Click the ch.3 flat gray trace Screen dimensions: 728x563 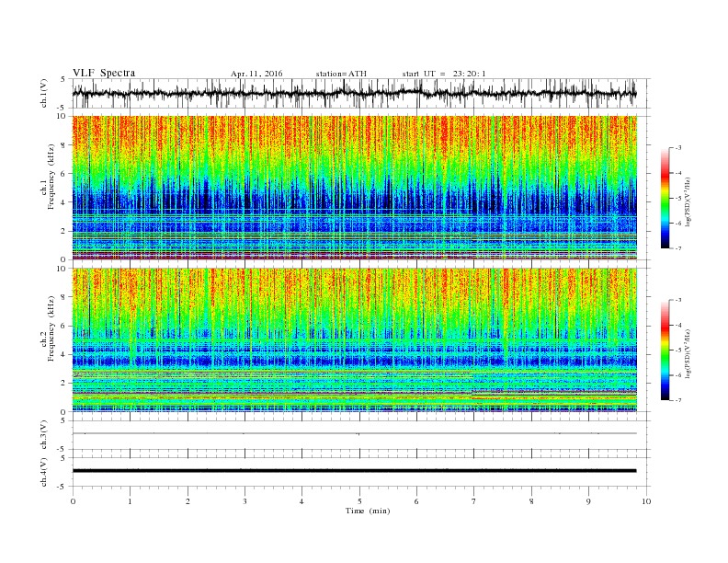pyautogui.click(x=354, y=433)
